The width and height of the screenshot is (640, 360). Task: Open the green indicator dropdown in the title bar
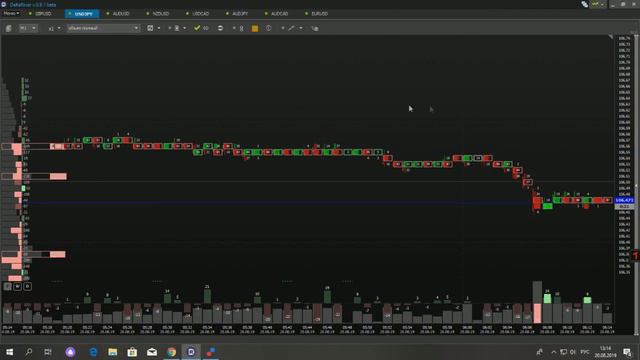598,4
